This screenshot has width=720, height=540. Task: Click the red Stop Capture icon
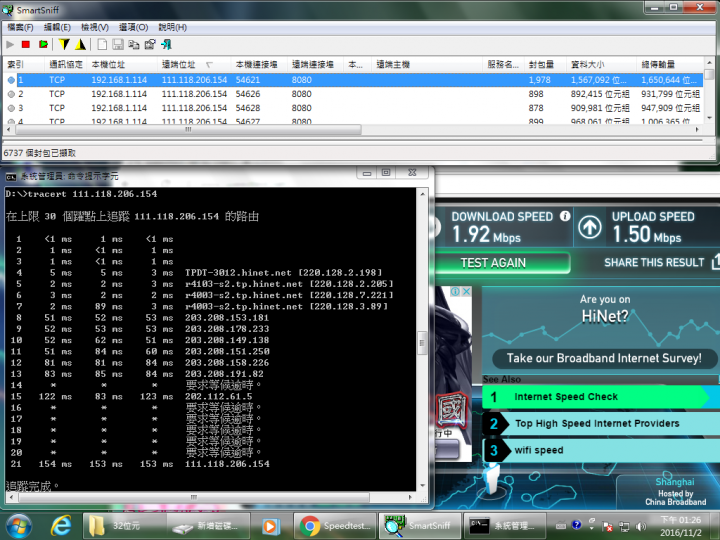[x=26, y=44]
